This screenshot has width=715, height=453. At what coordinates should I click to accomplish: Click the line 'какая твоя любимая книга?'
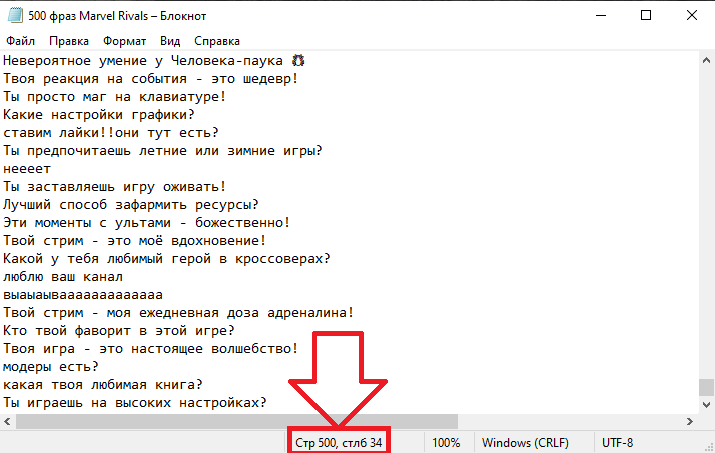[x=103, y=385]
